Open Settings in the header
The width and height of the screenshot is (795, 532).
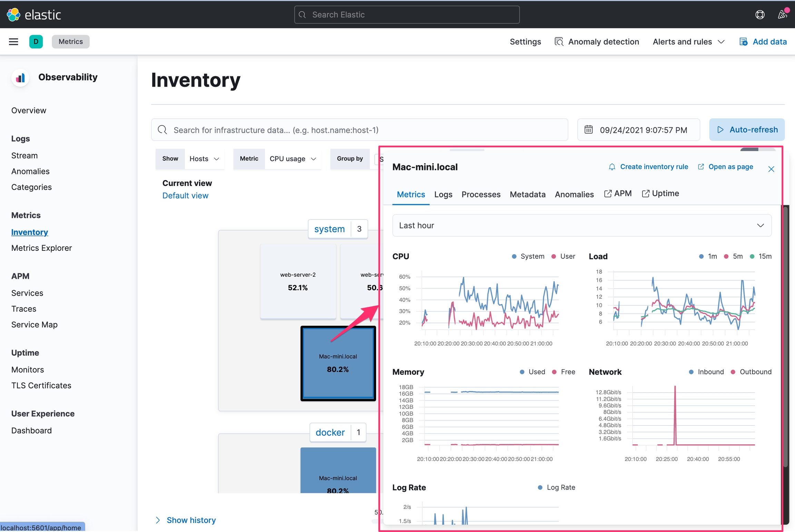click(x=525, y=42)
